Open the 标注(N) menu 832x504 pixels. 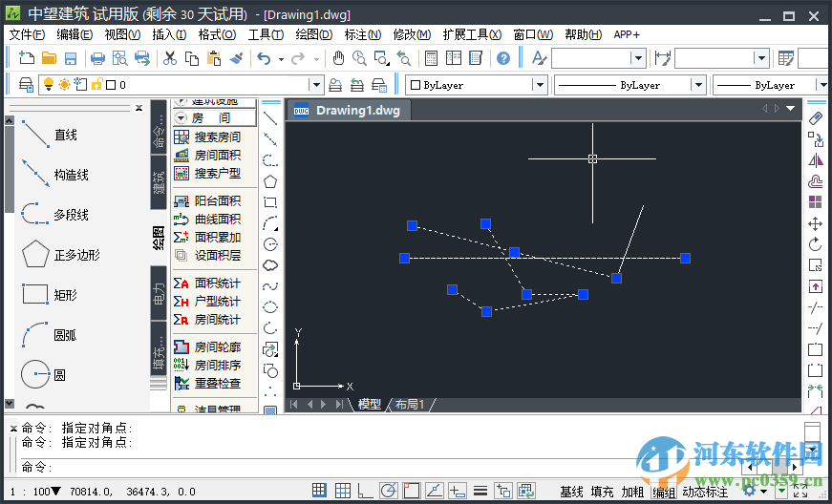point(362,35)
